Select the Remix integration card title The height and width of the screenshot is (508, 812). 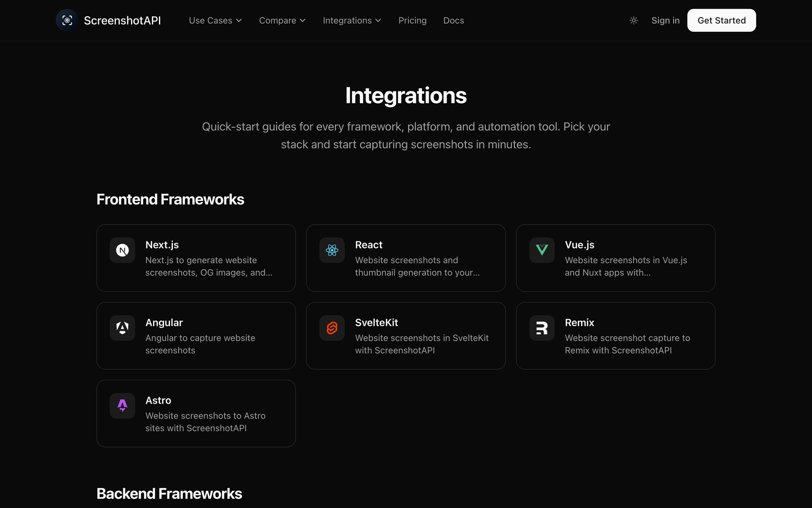(x=580, y=323)
